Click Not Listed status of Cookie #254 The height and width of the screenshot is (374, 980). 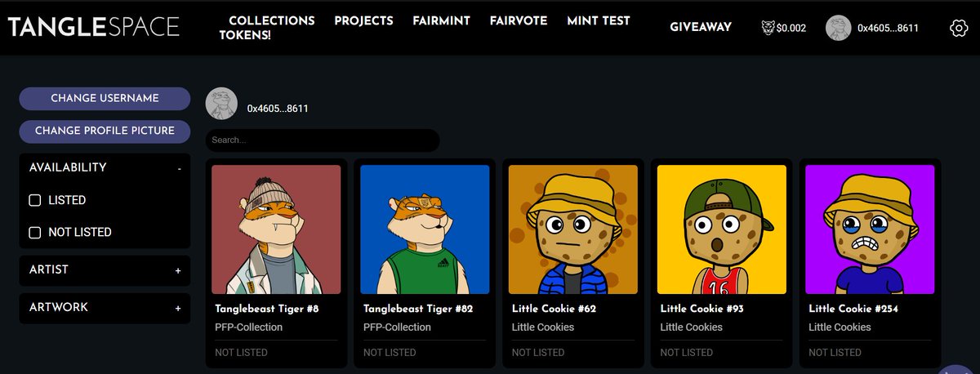tap(835, 353)
